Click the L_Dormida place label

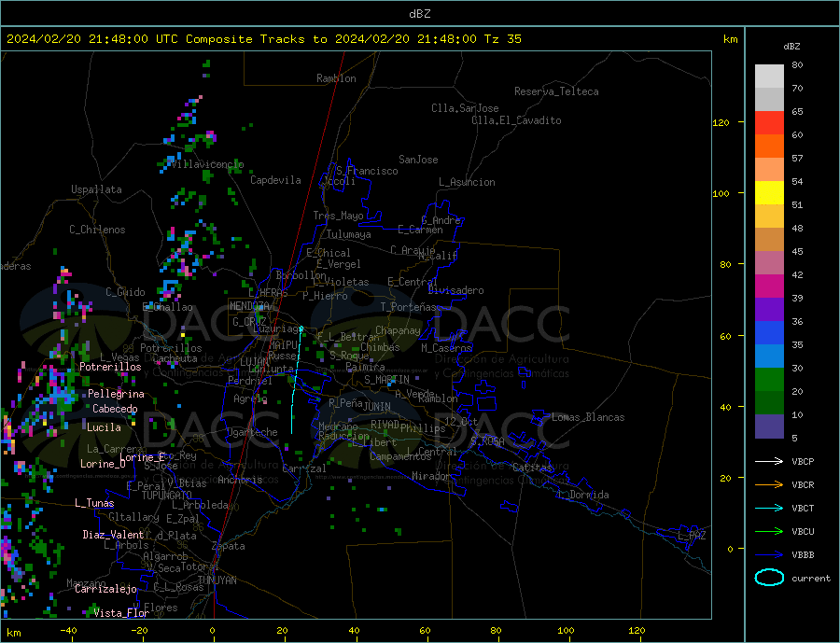point(584,495)
